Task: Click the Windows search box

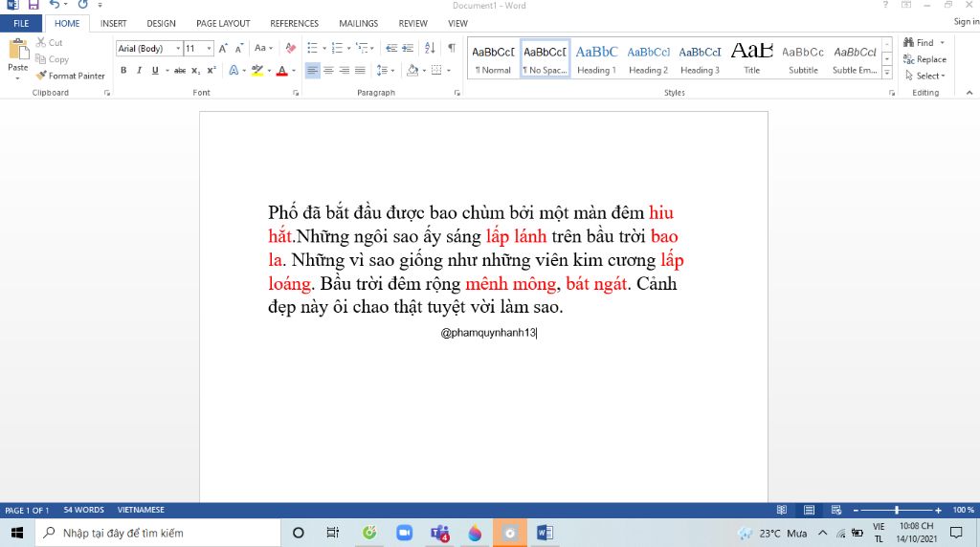Action: click(x=158, y=533)
